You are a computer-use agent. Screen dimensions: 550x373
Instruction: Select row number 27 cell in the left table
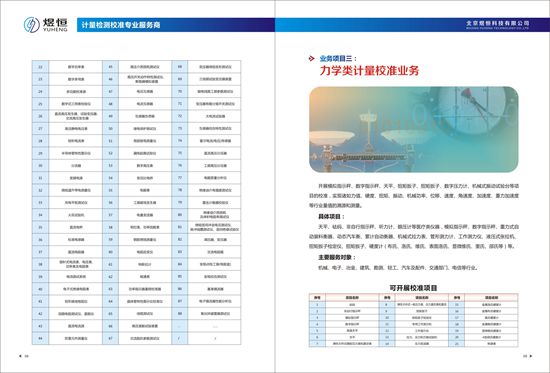point(40,128)
